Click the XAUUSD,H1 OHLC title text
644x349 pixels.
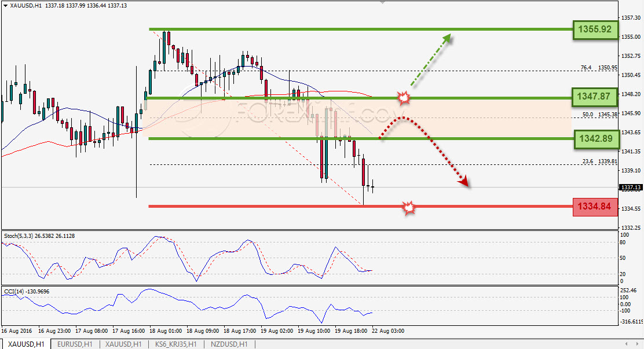click(x=68, y=6)
